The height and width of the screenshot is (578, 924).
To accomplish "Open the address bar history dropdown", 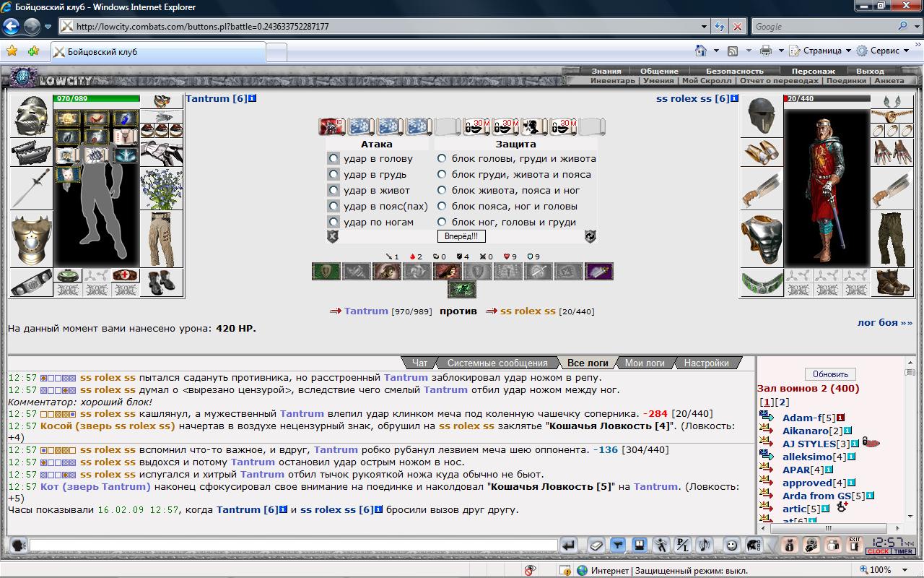I will pyautogui.click(x=705, y=26).
